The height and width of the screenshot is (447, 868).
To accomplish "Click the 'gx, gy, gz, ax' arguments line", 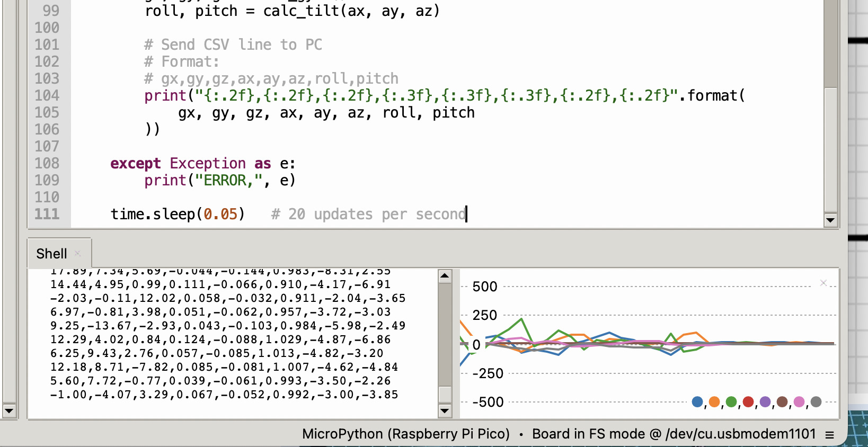I will pos(326,112).
